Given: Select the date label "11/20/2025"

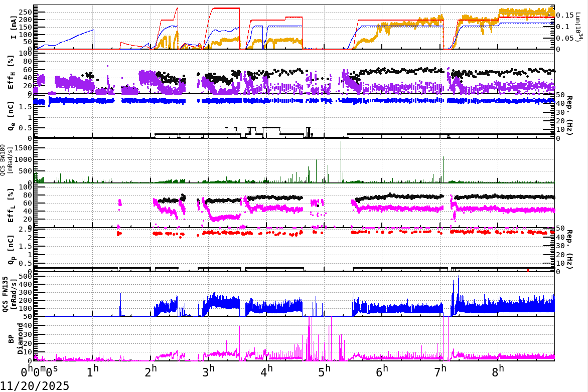Looking at the screenshot, I should tap(34, 385).
